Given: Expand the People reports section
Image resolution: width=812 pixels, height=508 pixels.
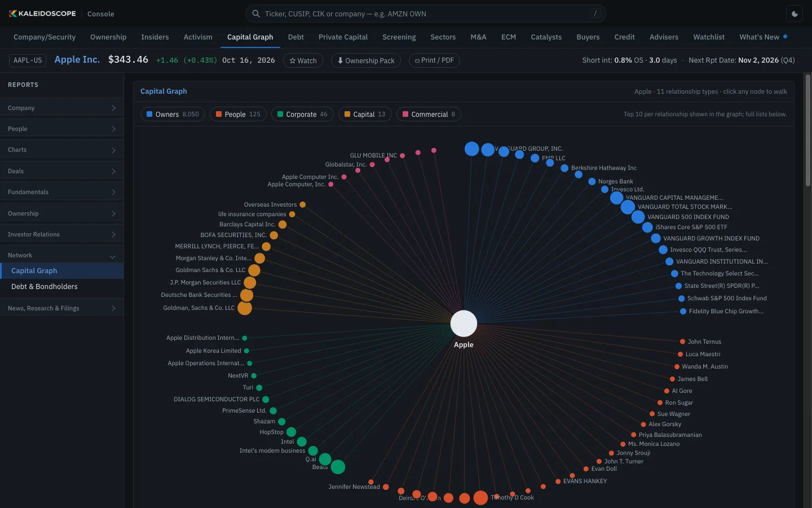Looking at the screenshot, I should click(x=61, y=129).
